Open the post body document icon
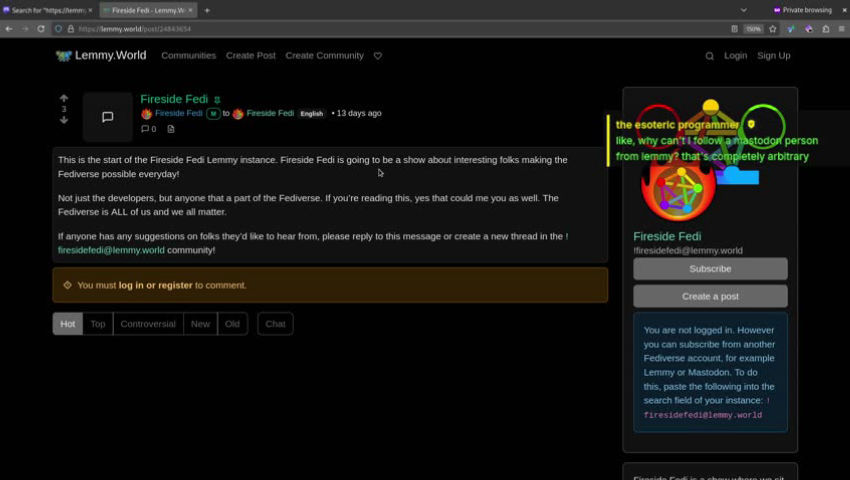 [x=171, y=129]
